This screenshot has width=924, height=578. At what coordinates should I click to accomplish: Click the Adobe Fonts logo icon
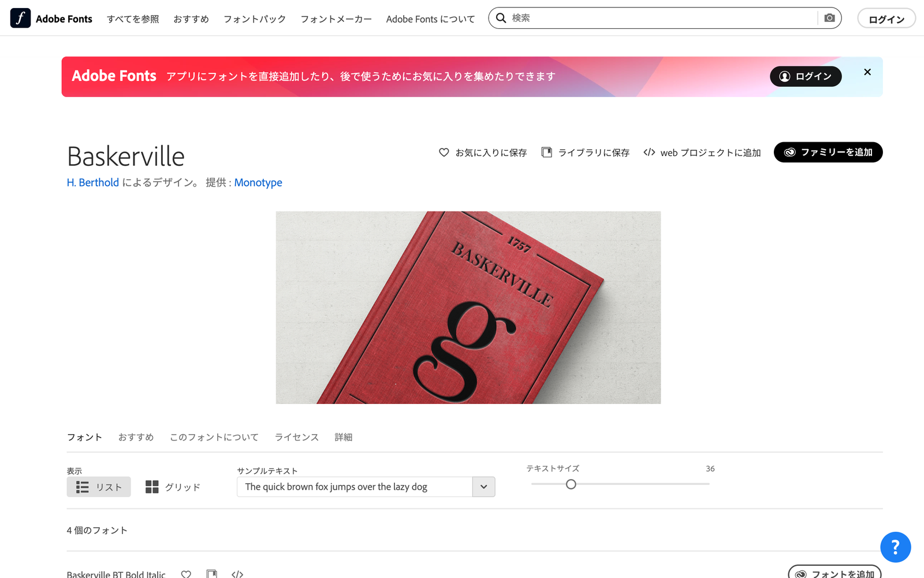[x=20, y=18]
